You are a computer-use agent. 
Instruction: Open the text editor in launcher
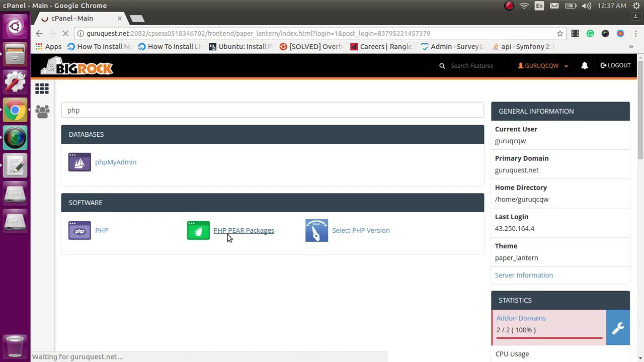click(x=15, y=165)
